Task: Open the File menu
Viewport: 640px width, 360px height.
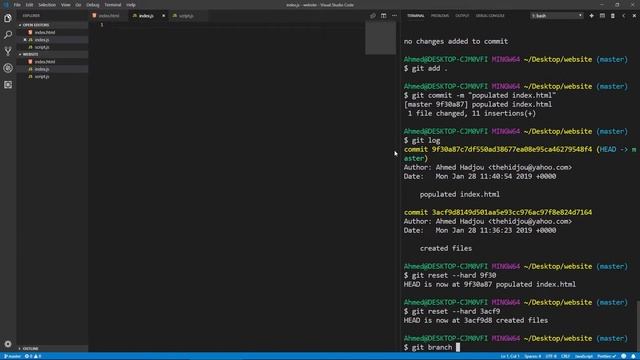Action: click(17, 5)
